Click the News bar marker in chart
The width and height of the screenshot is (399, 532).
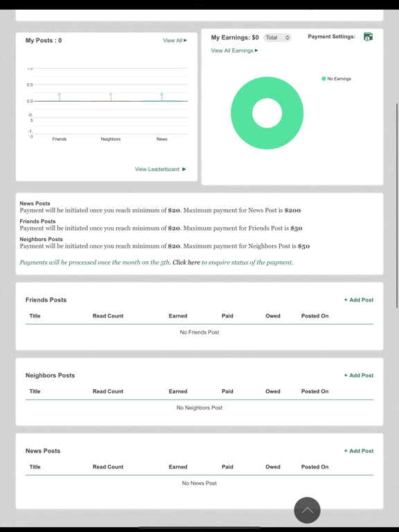click(161, 97)
